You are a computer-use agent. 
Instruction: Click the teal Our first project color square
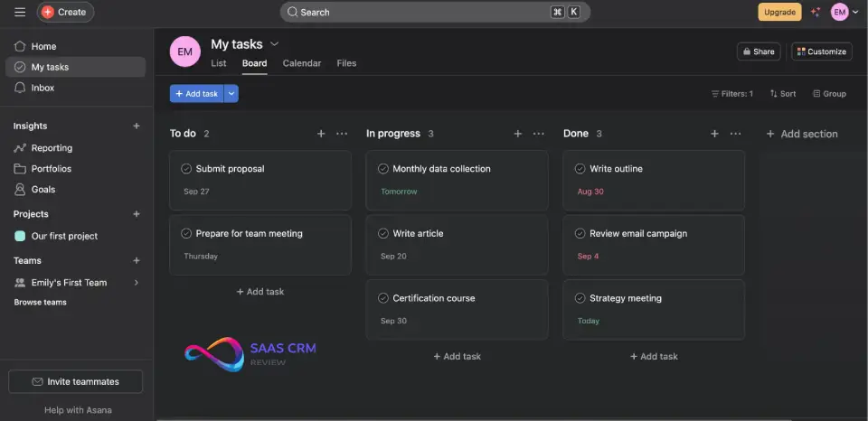click(20, 236)
